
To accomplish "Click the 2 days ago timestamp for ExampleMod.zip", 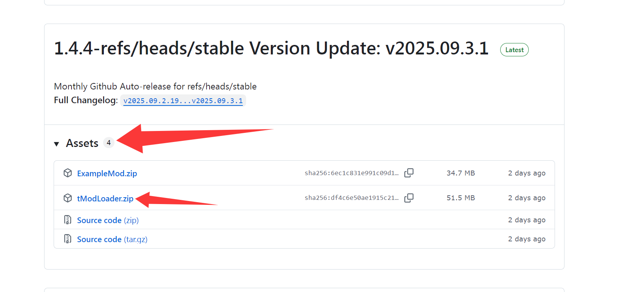I will pos(526,173).
